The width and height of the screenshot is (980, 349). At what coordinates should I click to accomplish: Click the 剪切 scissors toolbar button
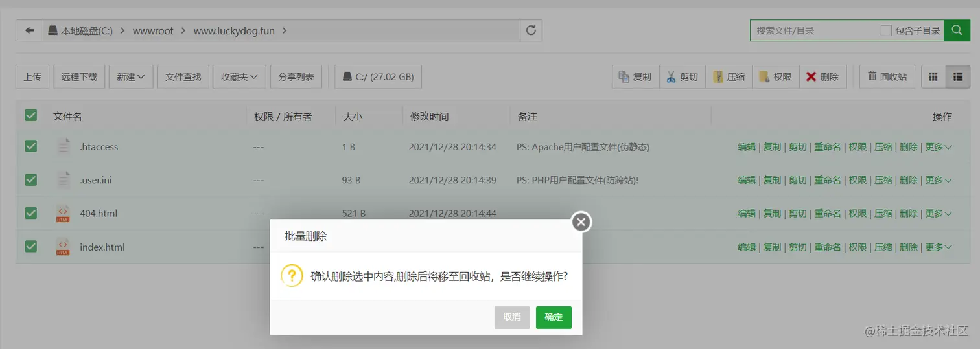pos(682,77)
